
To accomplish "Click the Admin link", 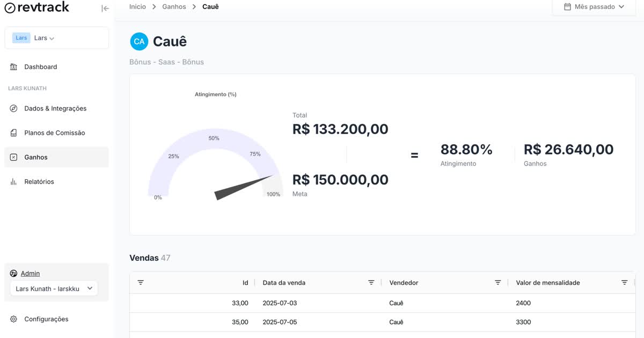I will (30, 274).
